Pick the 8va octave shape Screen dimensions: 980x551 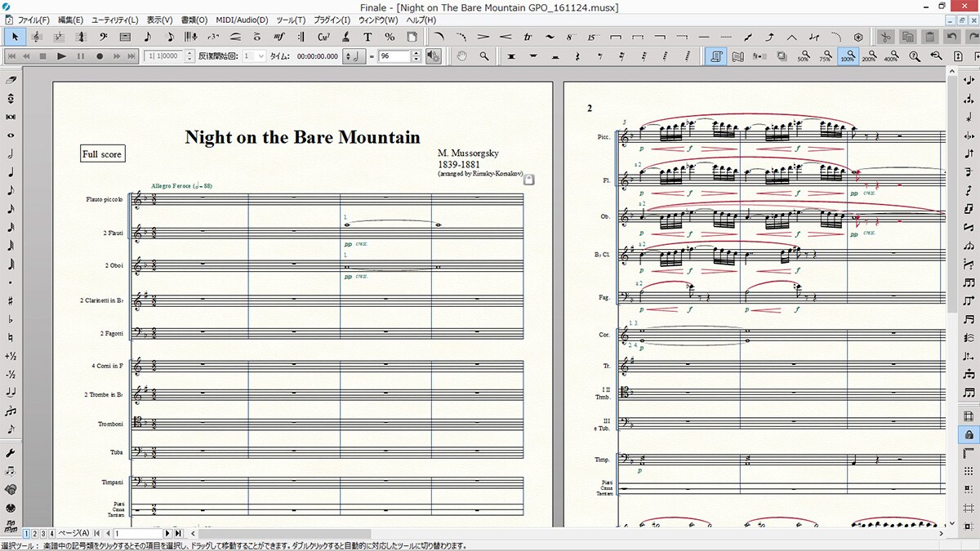click(x=572, y=37)
